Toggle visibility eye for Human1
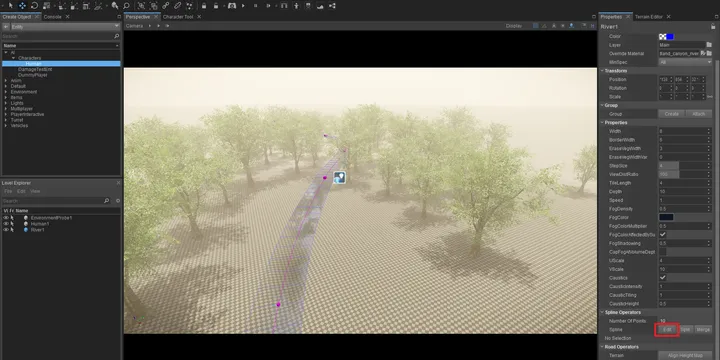Screen dimensions: 720x360 coord(6,224)
